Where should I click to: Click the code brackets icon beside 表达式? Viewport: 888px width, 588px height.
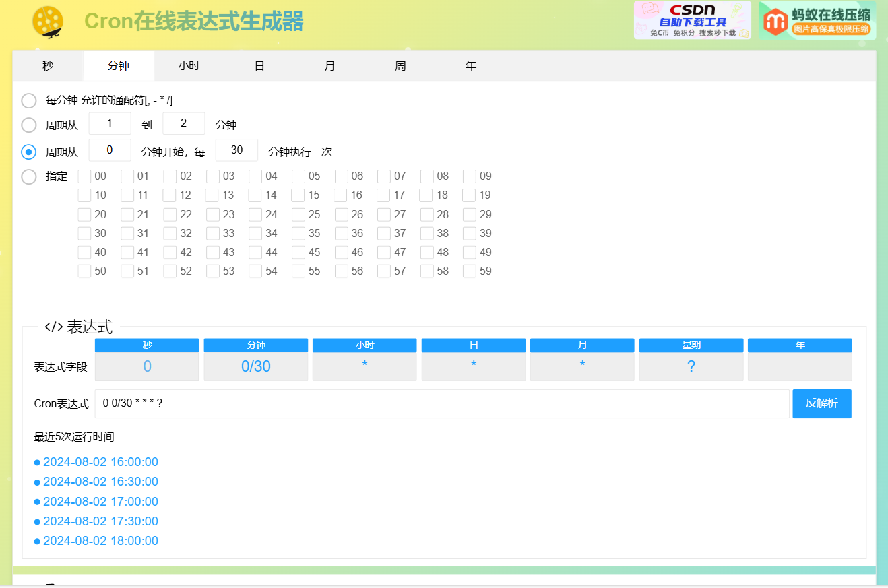pyautogui.click(x=54, y=327)
